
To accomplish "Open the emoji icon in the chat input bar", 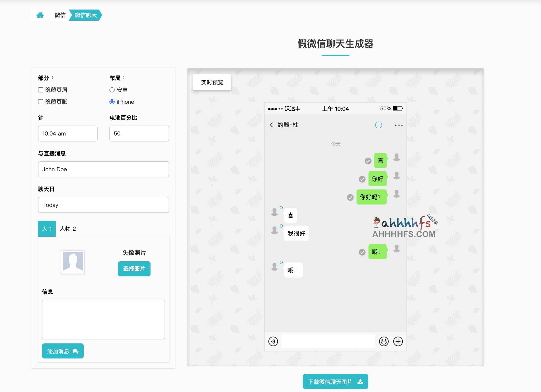I will [x=384, y=341].
